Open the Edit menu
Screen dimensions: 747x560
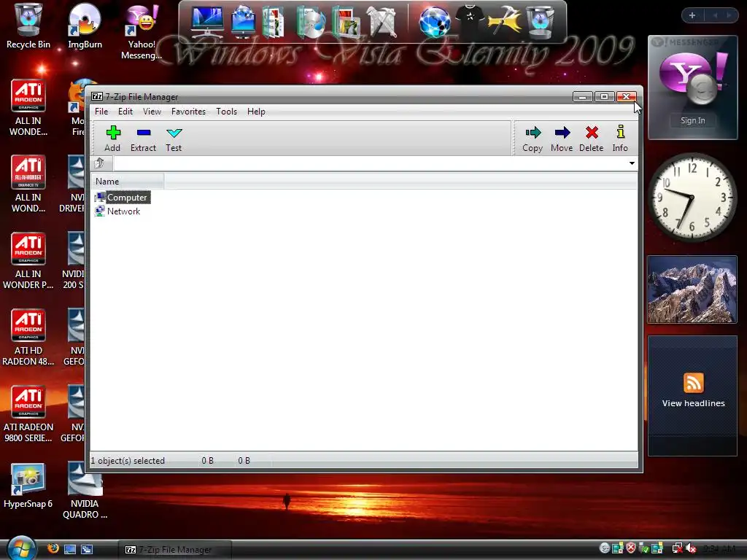(125, 112)
